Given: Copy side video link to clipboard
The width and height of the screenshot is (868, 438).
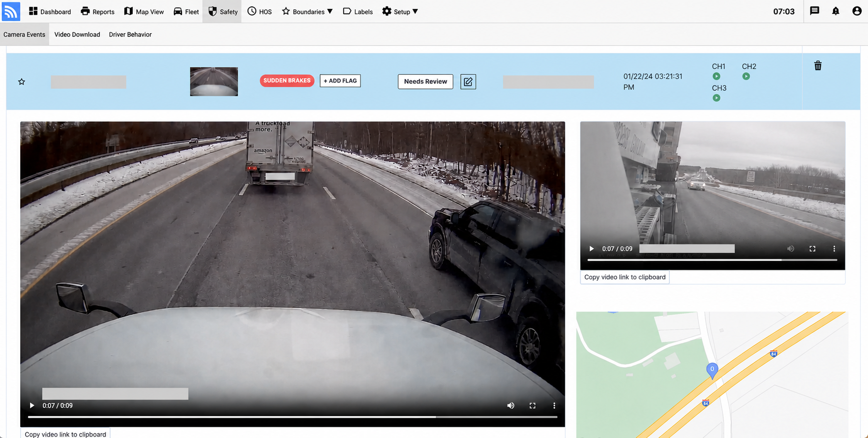Looking at the screenshot, I should click(x=625, y=277).
